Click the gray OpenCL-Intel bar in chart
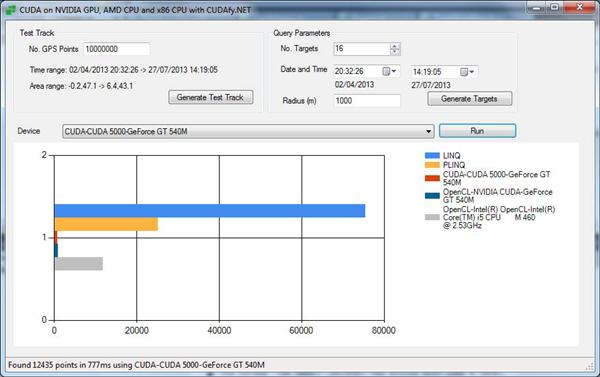Viewport: 600px width, 377px height. [x=78, y=264]
